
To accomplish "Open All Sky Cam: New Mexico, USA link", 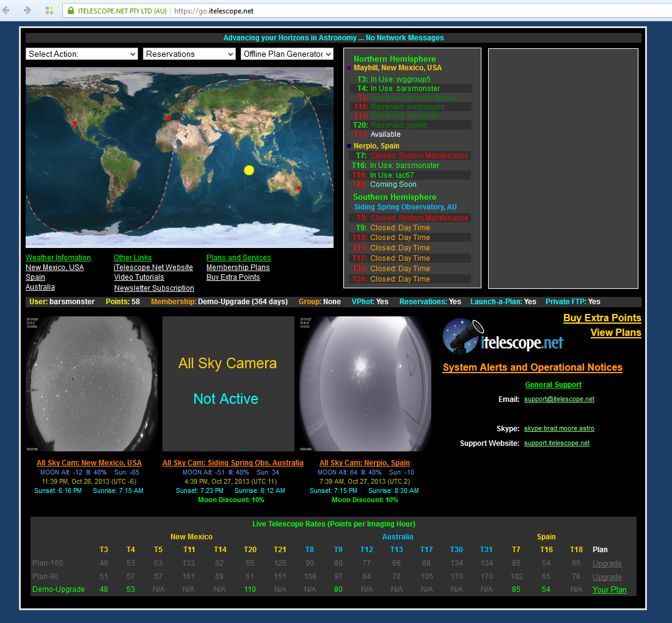I will (x=89, y=463).
